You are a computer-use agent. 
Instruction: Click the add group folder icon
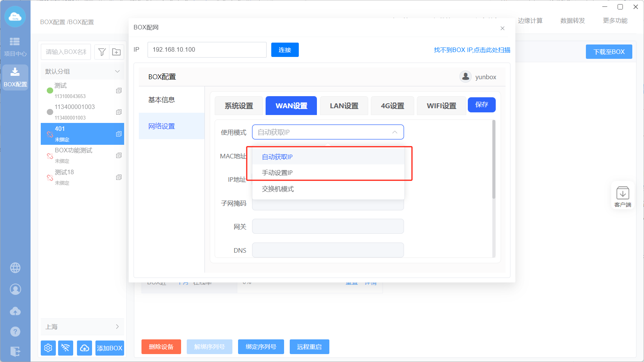click(117, 52)
